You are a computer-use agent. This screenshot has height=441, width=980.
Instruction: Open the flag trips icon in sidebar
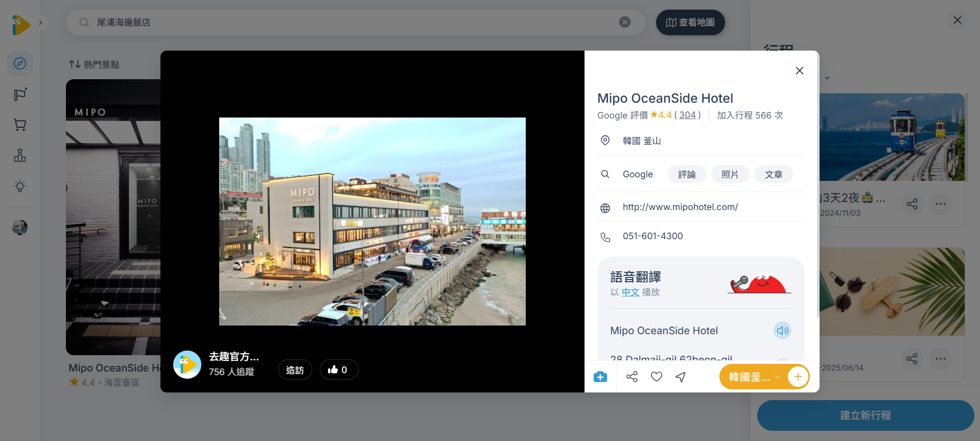(x=20, y=94)
